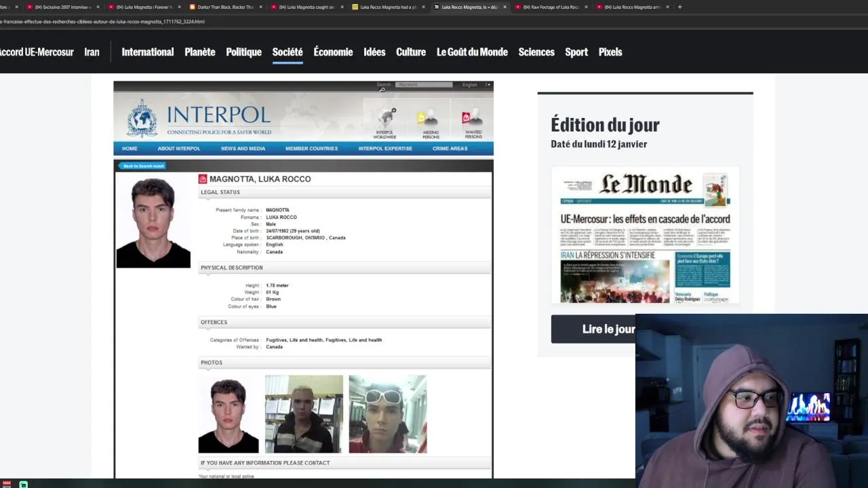The width and height of the screenshot is (868, 488).
Task: Select the 'Raw Footage of Luka' tab
Action: (x=551, y=7)
